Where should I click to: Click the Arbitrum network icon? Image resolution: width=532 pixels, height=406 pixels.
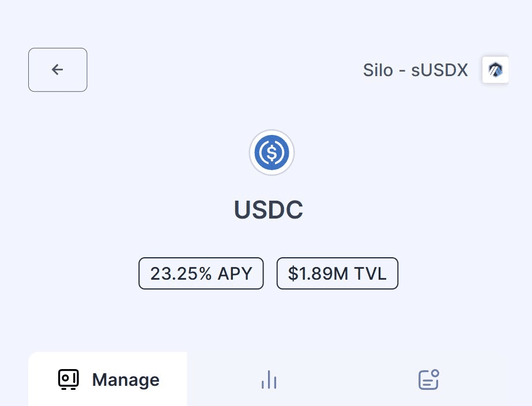point(495,70)
